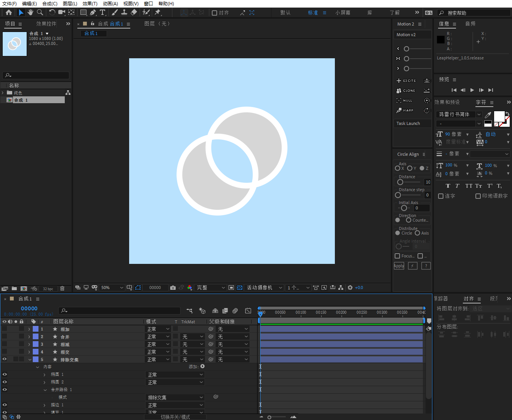This screenshot has height=420, width=512.
Task: Open the 效果(T) menu
Action: pos(90,3)
